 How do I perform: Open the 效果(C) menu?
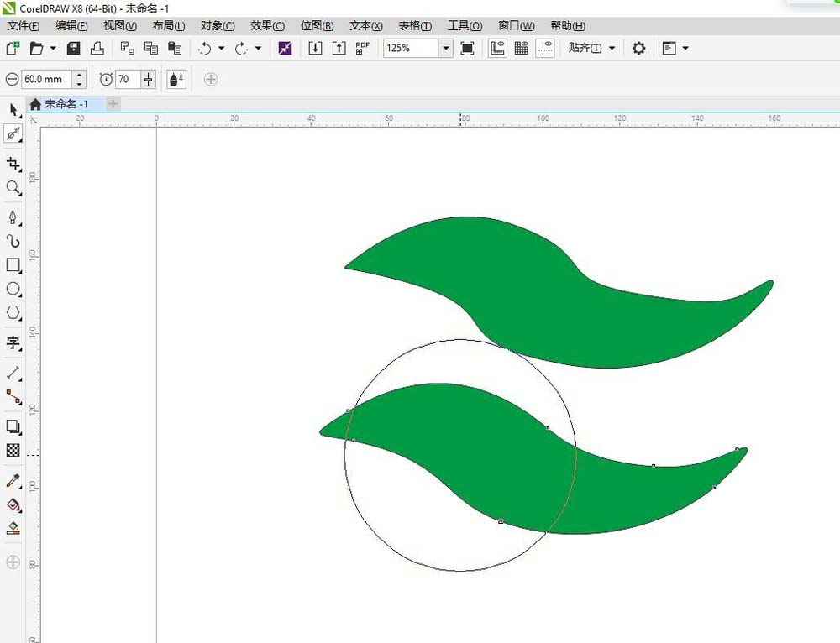pyautogui.click(x=267, y=26)
